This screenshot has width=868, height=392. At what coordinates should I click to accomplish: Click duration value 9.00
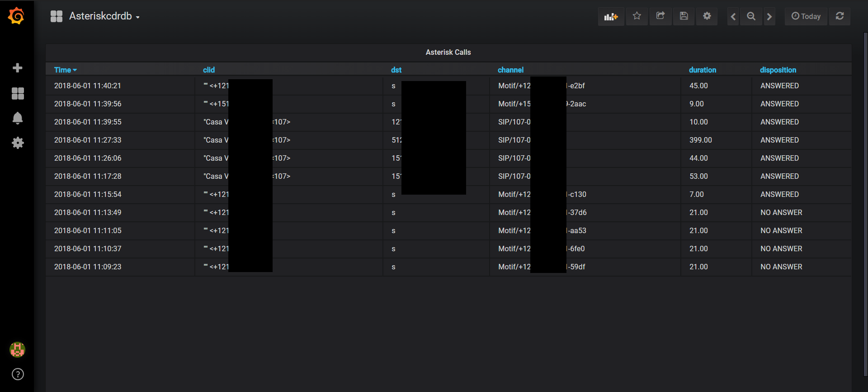(697, 104)
